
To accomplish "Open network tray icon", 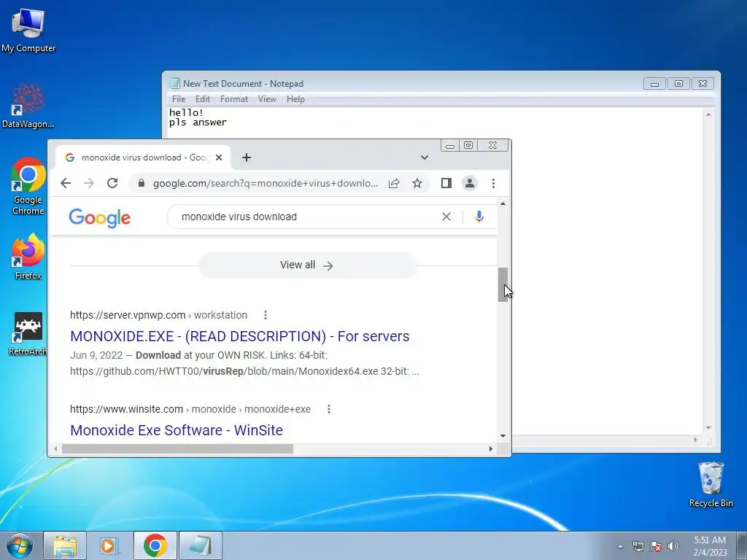I will [638, 546].
